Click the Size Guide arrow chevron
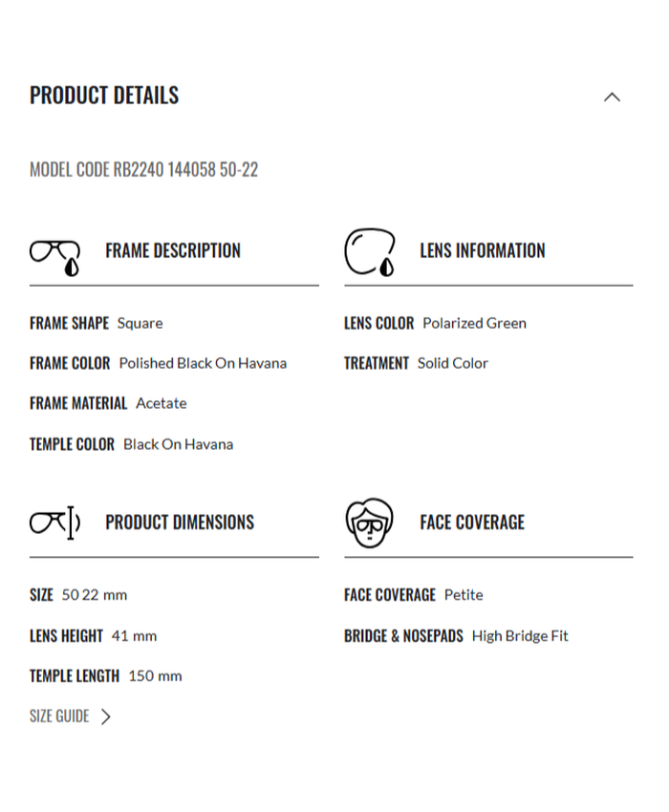Viewport: 669px width, 812px height. coord(106,716)
